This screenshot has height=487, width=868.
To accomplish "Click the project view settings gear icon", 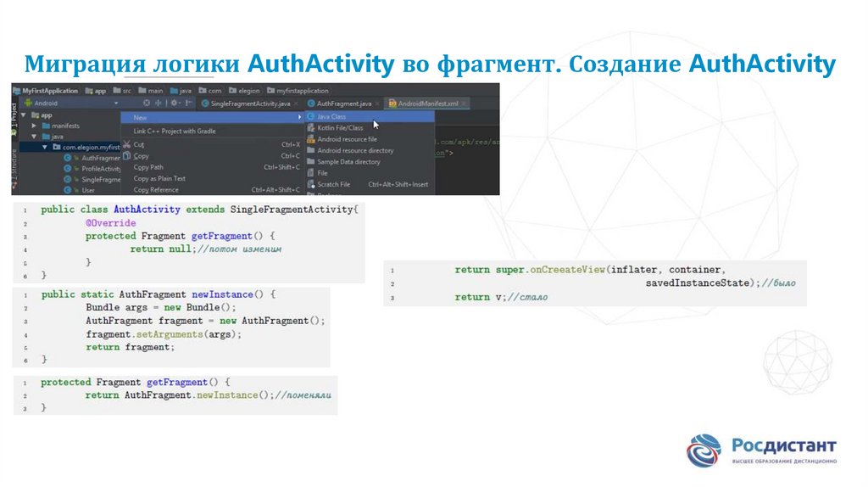I will pos(175,103).
